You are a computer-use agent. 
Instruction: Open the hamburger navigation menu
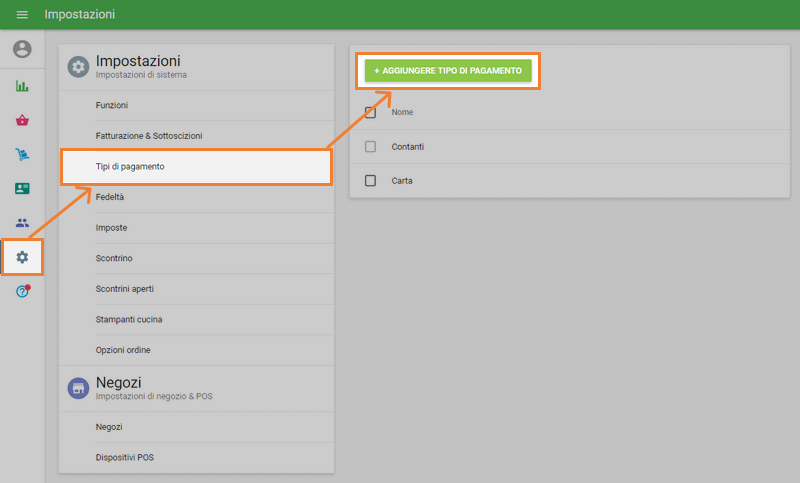pyautogui.click(x=22, y=15)
